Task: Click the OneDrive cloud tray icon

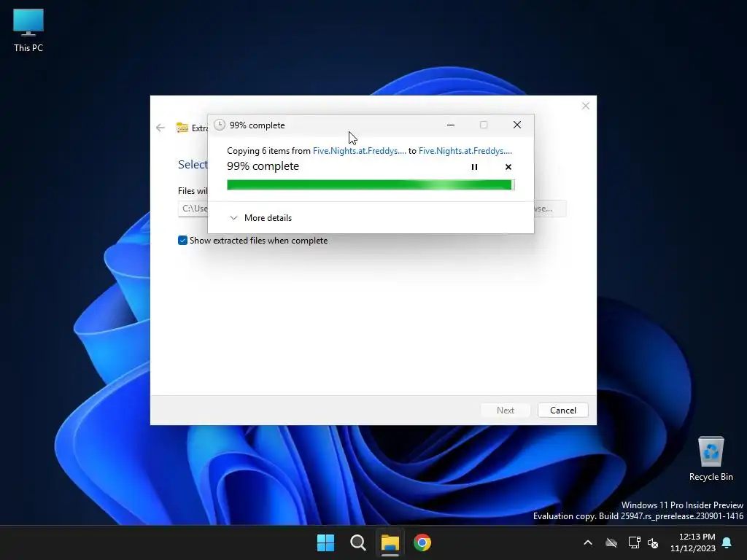Action: pyautogui.click(x=611, y=542)
